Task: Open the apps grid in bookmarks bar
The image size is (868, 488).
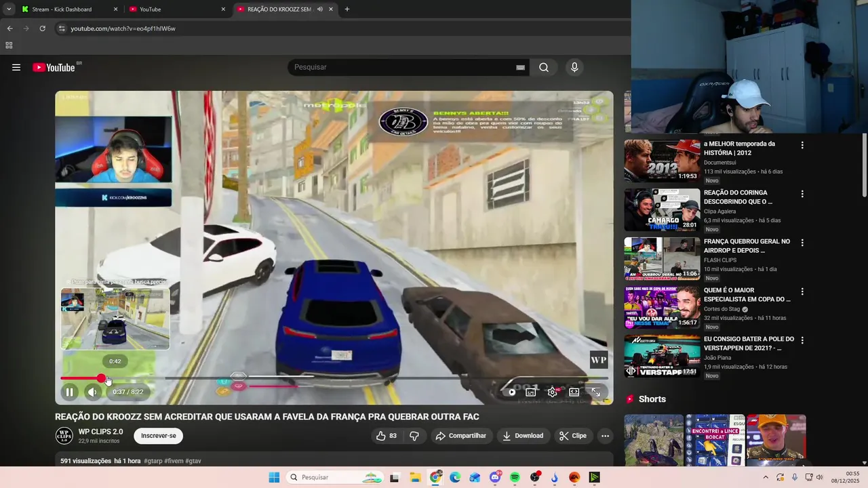Action: coord(9,45)
